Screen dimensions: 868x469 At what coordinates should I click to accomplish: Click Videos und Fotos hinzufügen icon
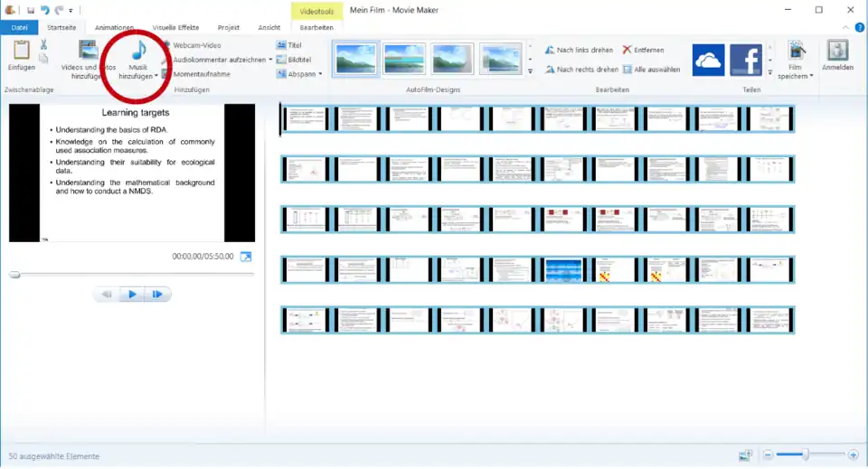pyautogui.click(x=88, y=52)
